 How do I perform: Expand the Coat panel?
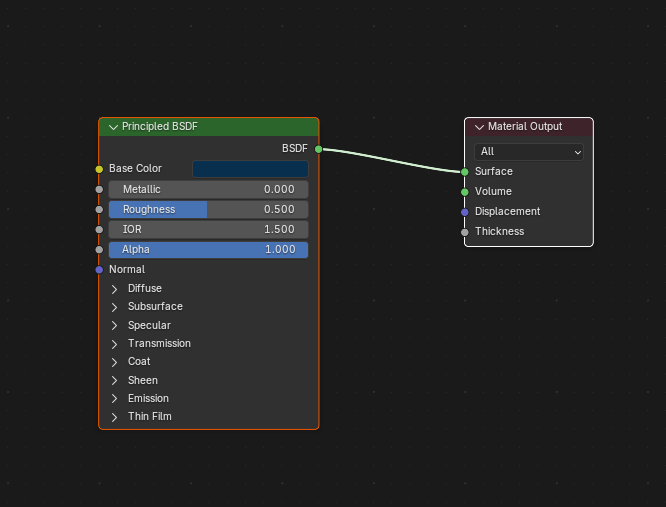click(x=114, y=362)
